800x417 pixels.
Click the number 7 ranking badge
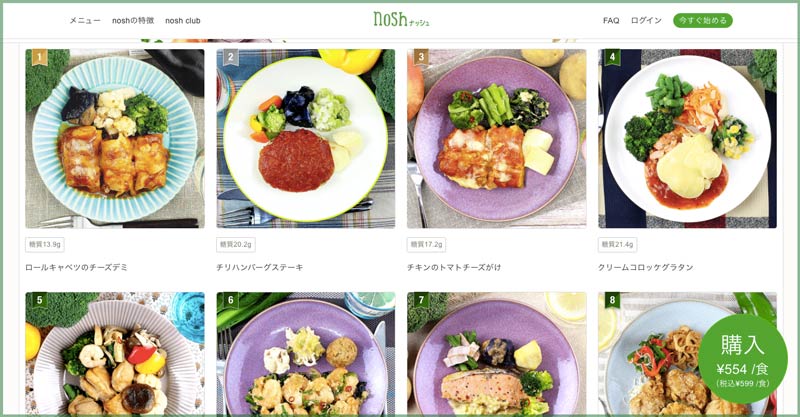pyautogui.click(x=421, y=300)
